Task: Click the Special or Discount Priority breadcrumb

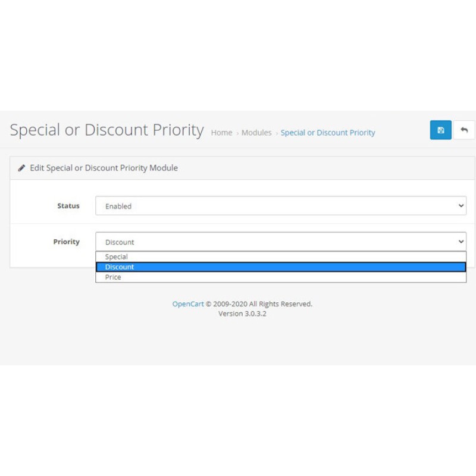Action: pyautogui.click(x=328, y=133)
